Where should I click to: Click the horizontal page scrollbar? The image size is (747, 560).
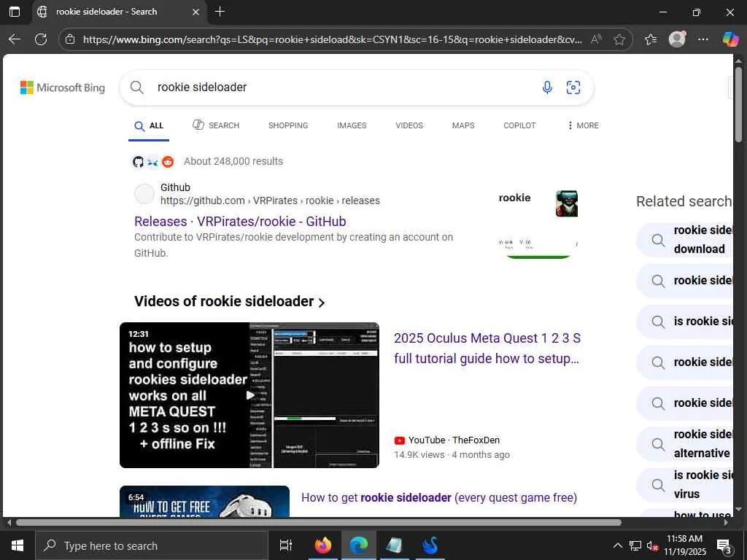[318, 522]
